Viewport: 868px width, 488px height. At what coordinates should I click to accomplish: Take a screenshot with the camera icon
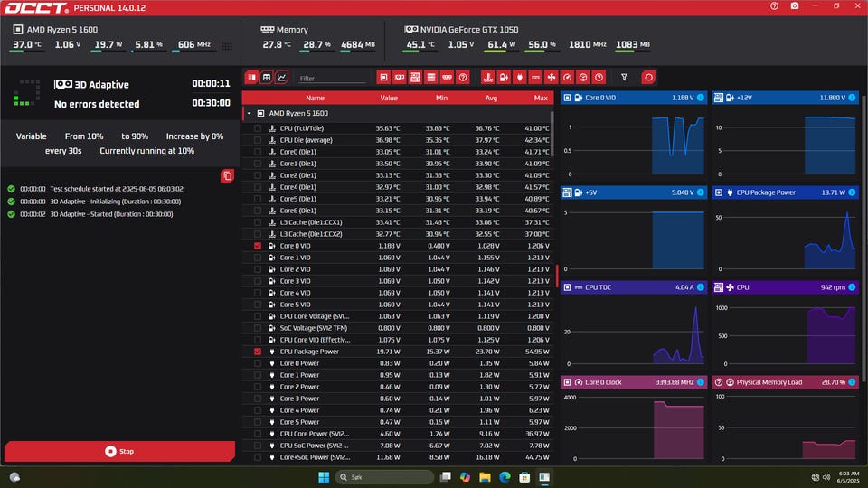coord(795,6)
